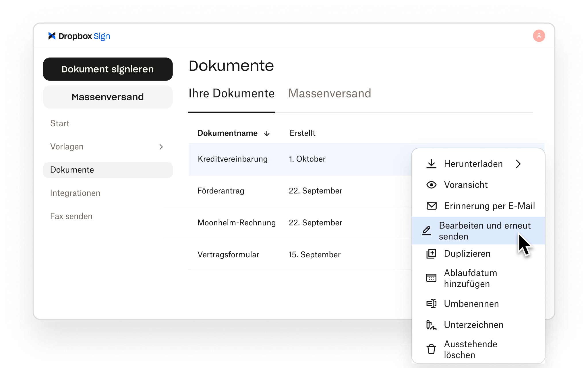This screenshot has width=588, height=368.
Task: Click the Dokument signieren button
Action: pos(108,69)
